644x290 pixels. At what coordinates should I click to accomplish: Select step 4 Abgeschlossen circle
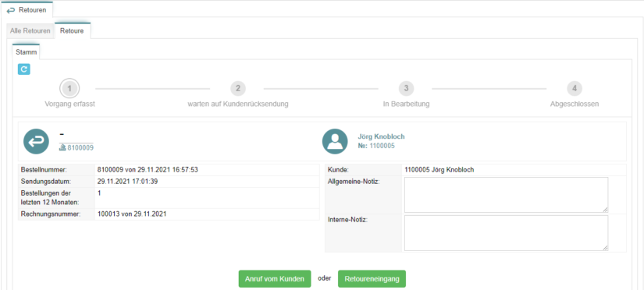tap(575, 88)
